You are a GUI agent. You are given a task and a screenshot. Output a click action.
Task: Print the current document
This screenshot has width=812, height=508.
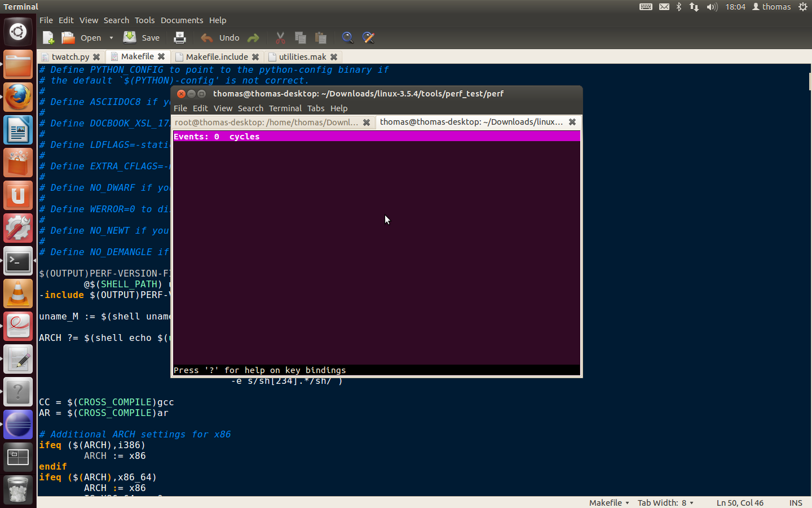(180, 38)
